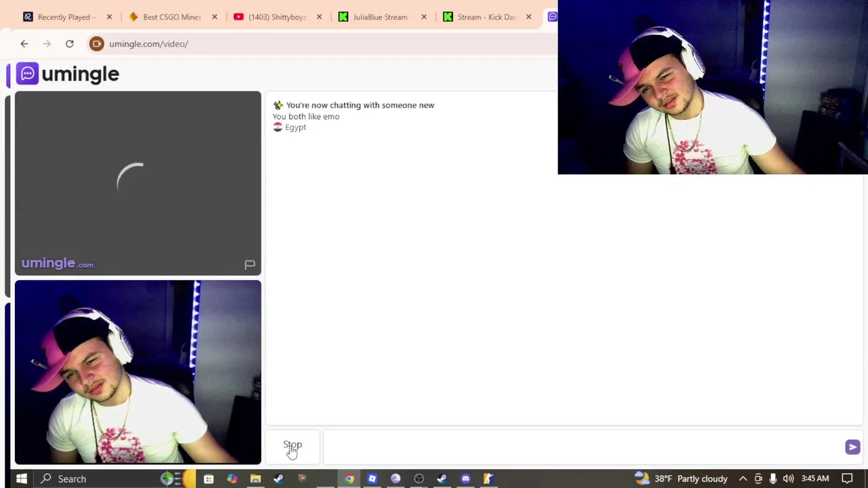Switch to Google Chrome in the taskbar

click(x=349, y=479)
